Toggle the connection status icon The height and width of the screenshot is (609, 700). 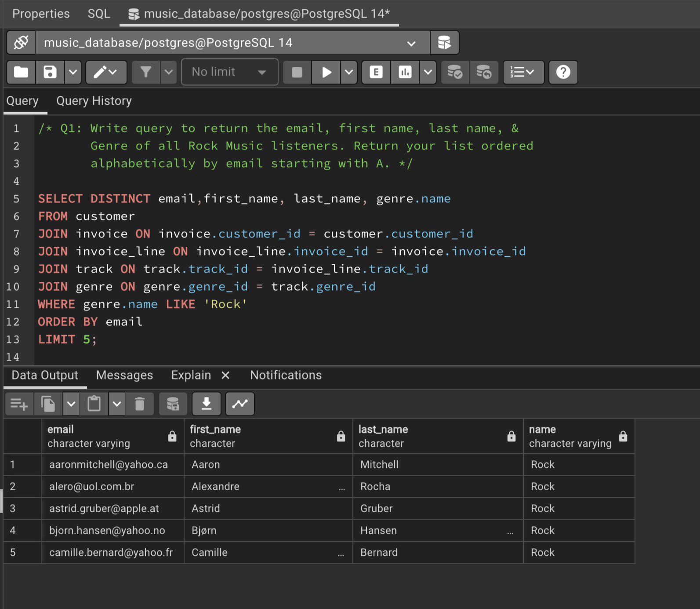pyautogui.click(x=21, y=43)
